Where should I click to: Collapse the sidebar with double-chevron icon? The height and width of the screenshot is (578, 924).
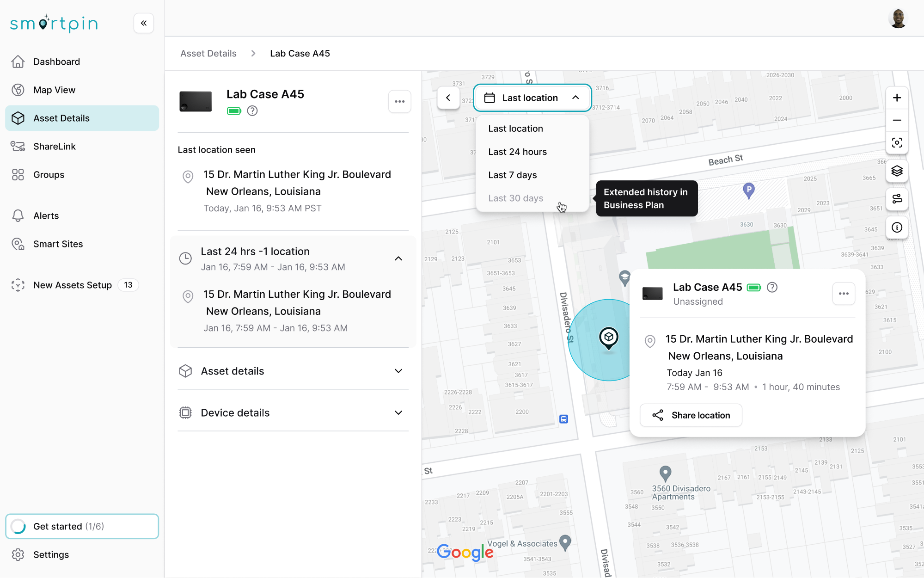point(144,23)
